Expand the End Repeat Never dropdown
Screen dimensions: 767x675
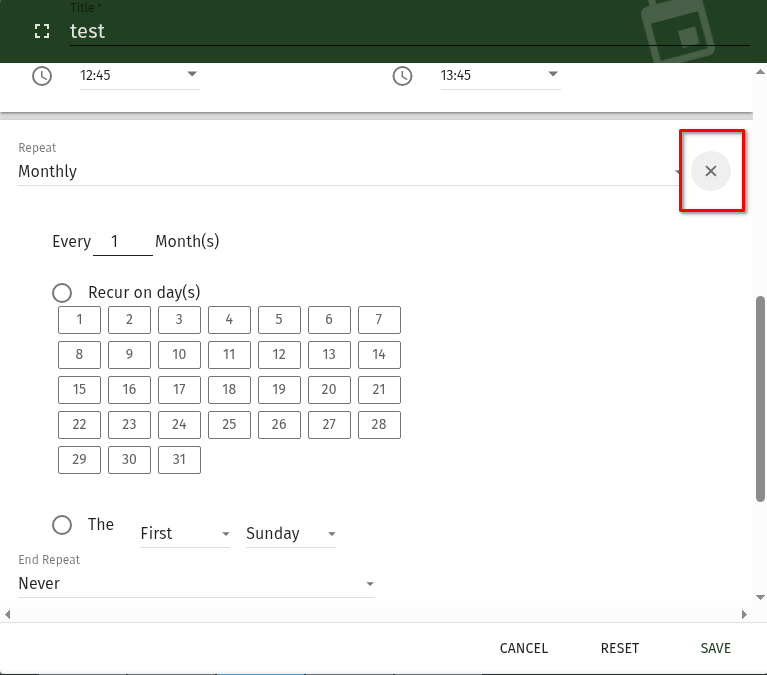tap(196, 584)
